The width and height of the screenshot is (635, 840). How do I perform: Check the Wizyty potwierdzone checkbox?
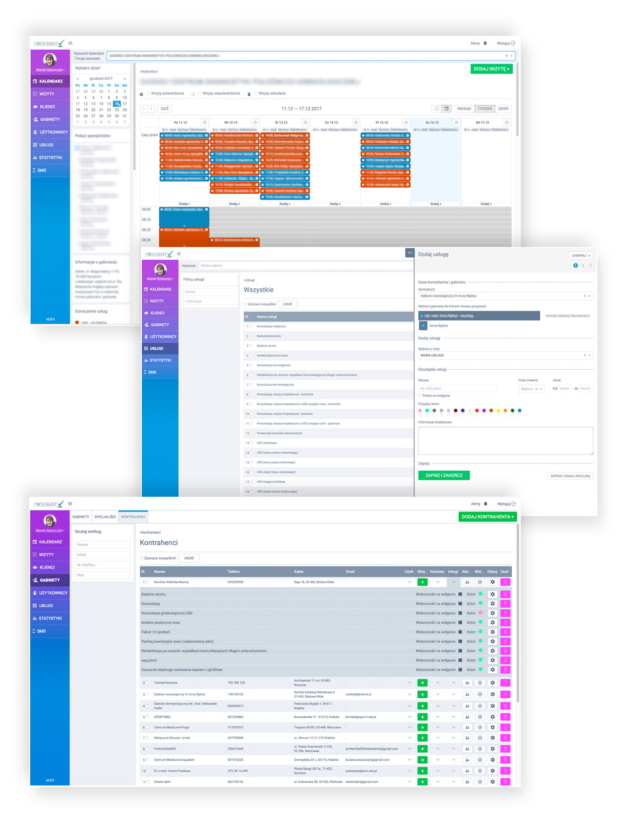pos(149,94)
